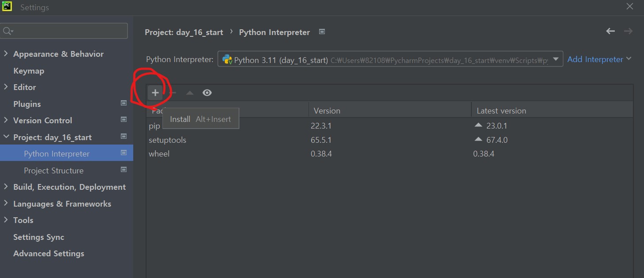Collapse the Project: day_16_start node
The height and width of the screenshot is (278, 644).
coord(6,137)
